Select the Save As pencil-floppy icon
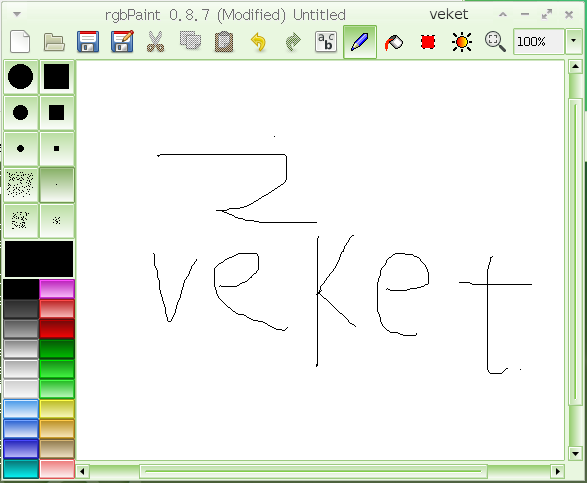 coord(122,42)
